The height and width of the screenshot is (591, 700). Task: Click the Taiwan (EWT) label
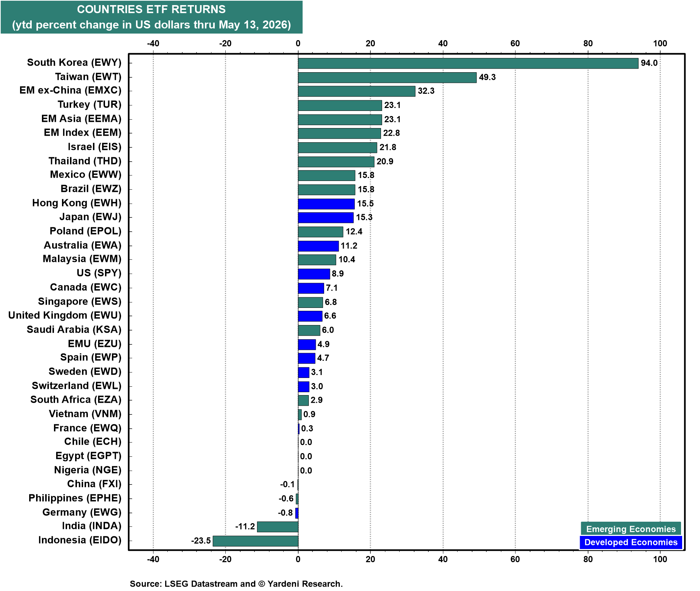coord(88,77)
